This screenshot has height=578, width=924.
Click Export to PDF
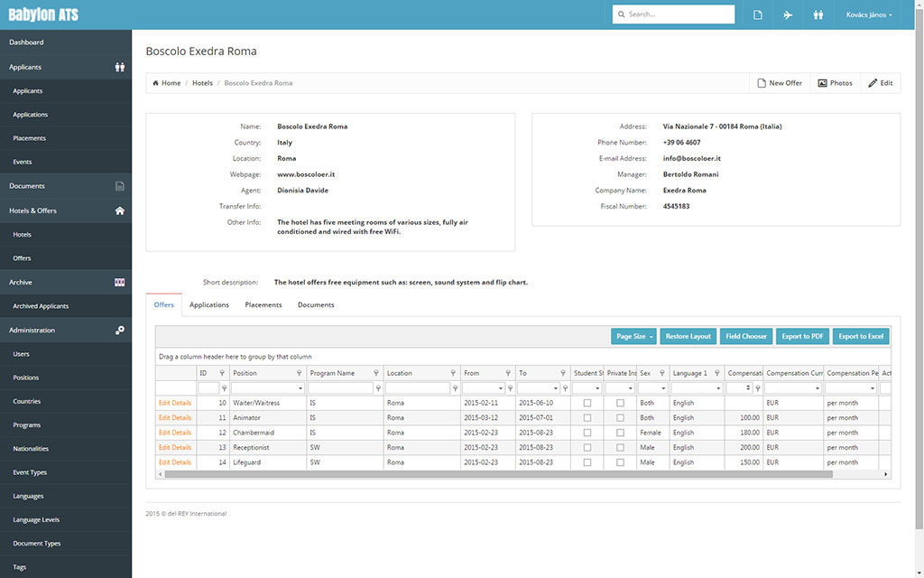[x=802, y=337]
